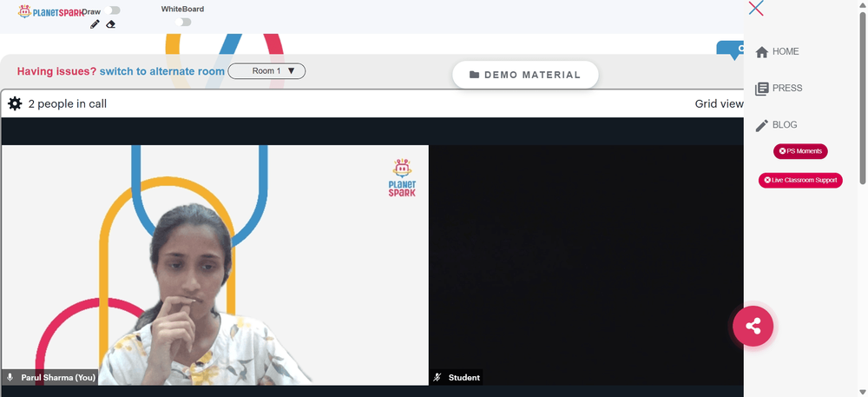
Task: Click the page vertical scrollbar
Action: click(x=863, y=97)
